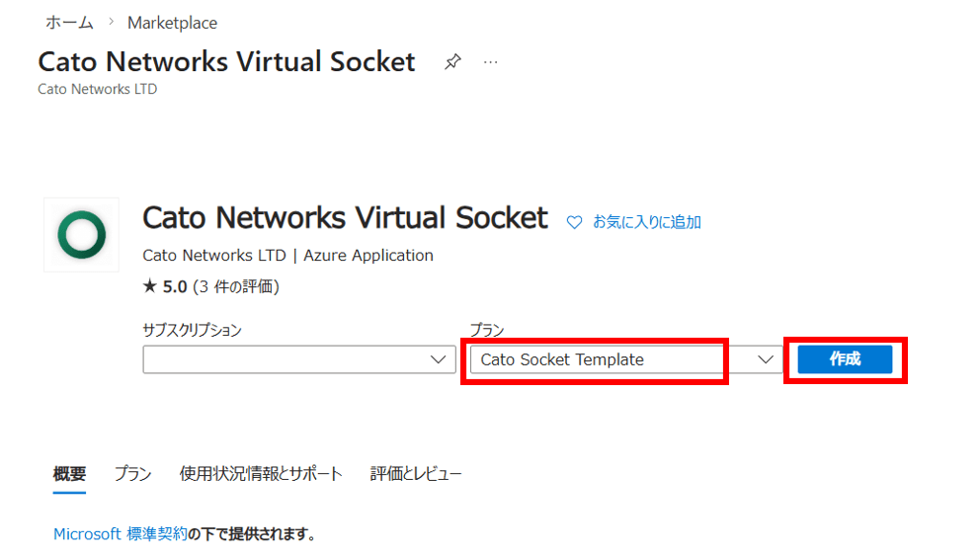This screenshot has height=551, width=980.
Task: Click the empty サブスクリプション combo box
Action: tap(286, 359)
